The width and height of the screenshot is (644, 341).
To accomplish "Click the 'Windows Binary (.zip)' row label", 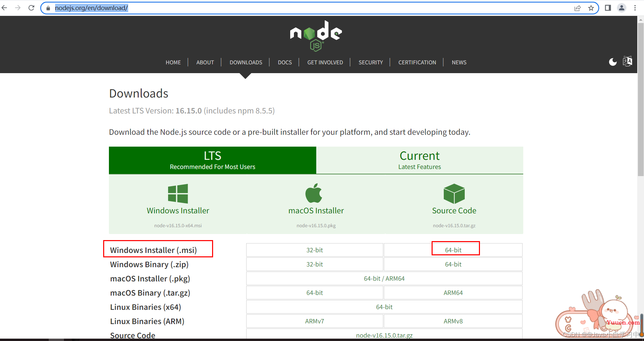I will coord(149,264).
